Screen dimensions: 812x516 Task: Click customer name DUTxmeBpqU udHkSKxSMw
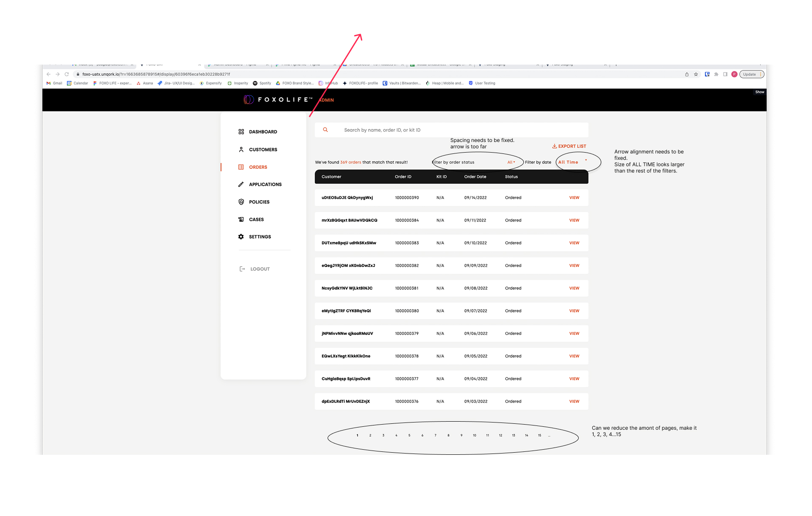(349, 243)
